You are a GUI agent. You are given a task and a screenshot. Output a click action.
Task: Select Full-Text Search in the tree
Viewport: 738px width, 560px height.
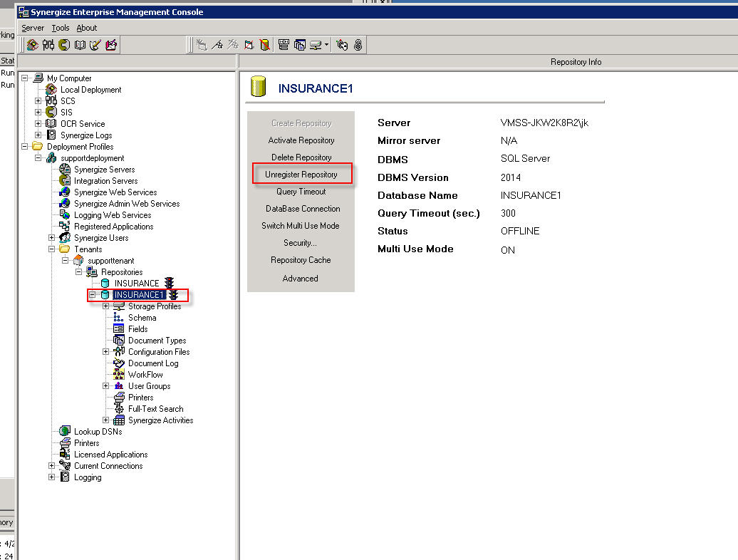tap(156, 409)
